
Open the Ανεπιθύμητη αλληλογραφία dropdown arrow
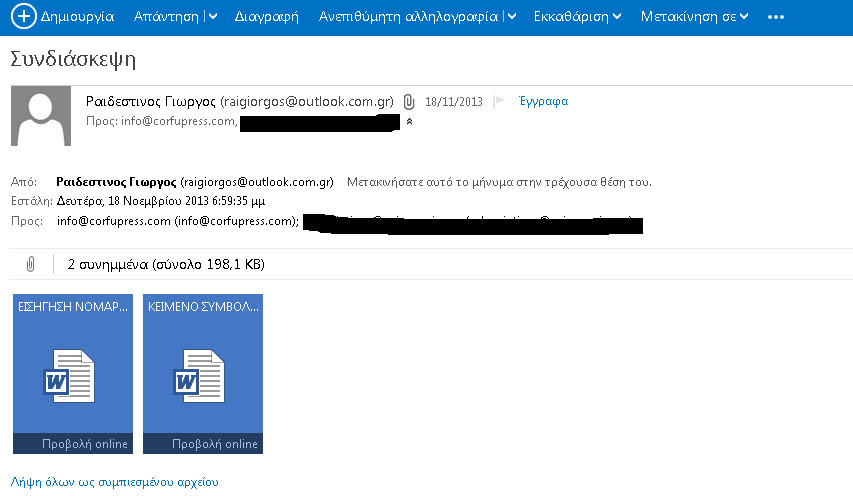(512, 17)
